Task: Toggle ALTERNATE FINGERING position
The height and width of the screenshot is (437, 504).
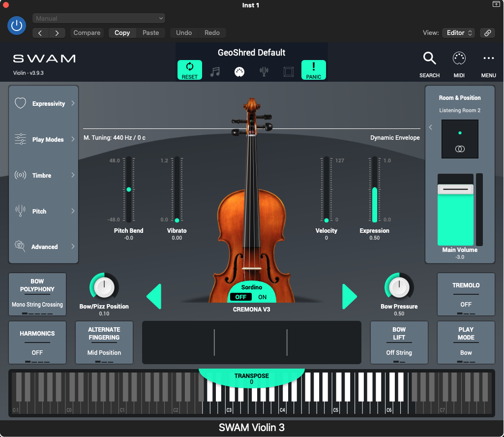Action: [104, 343]
